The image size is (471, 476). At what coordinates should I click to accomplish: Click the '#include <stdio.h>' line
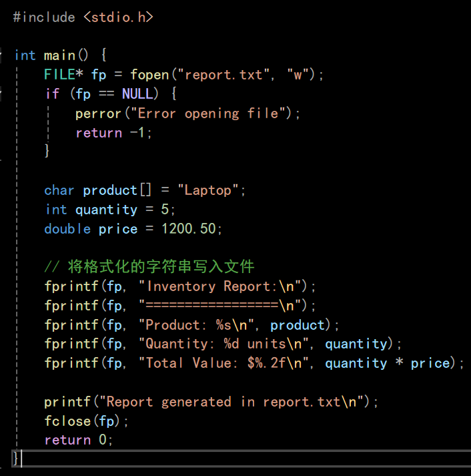pyautogui.click(x=83, y=17)
